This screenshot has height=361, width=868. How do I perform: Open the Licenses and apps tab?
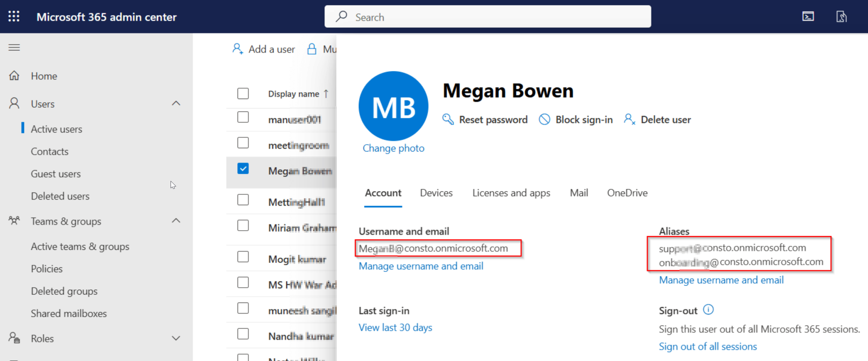(511, 193)
